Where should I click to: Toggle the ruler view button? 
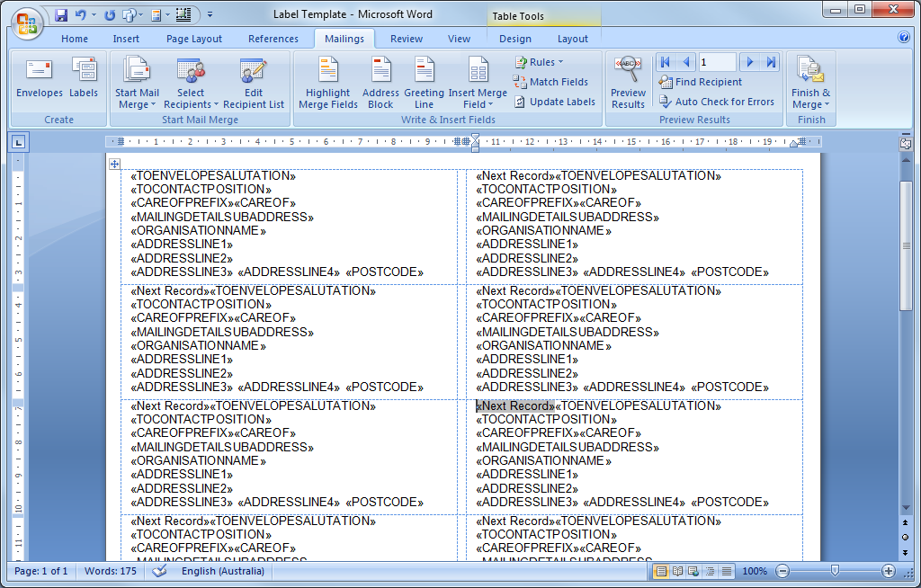point(906,143)
